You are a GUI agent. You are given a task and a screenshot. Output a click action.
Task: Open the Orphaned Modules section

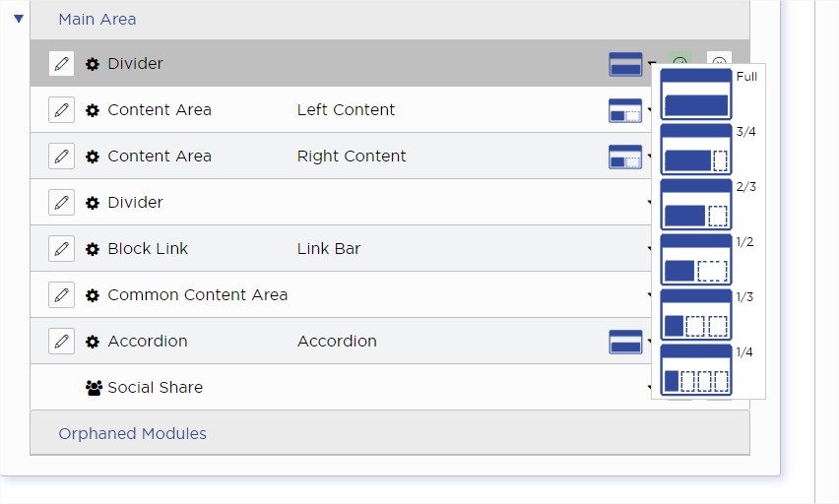tap(132, 433)
